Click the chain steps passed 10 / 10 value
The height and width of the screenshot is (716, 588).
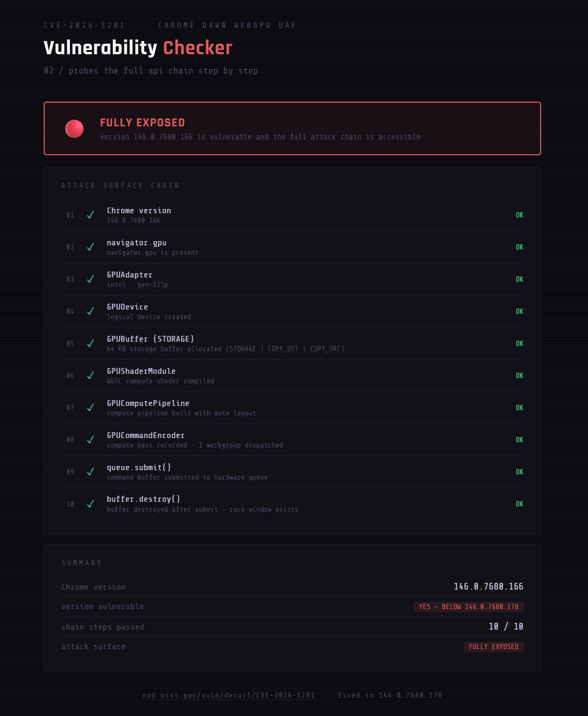pyautogui.click(x=506, y=626)
